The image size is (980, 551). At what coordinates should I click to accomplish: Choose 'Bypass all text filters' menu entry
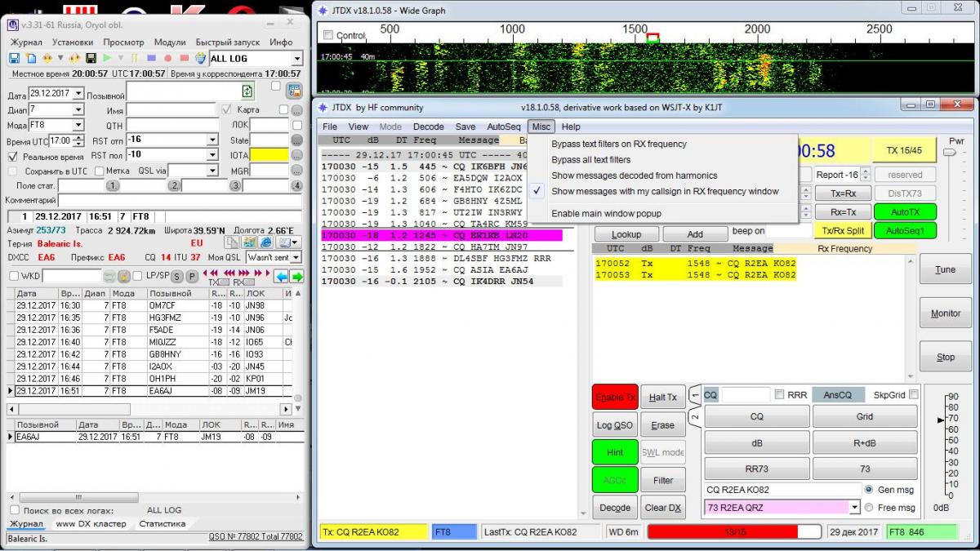(x=590, y=160)
